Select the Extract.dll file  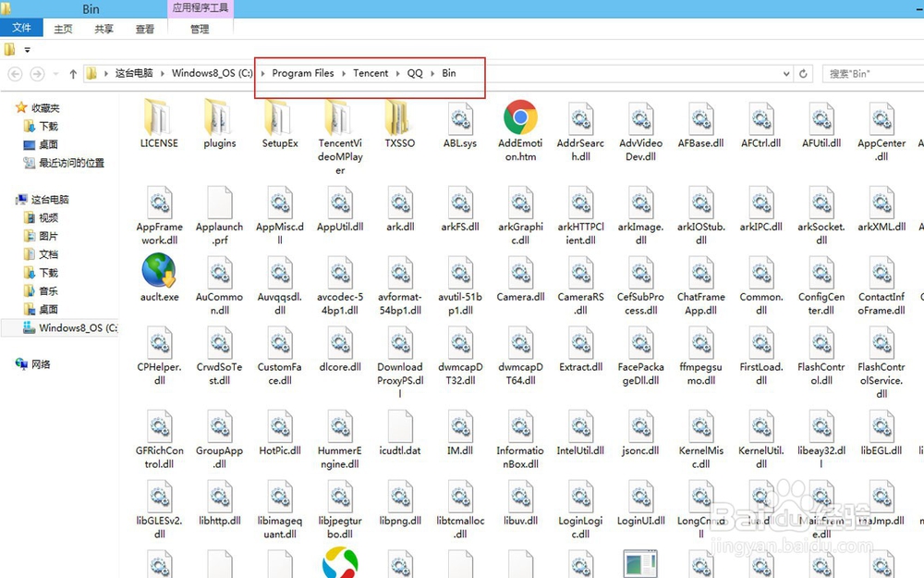[x=580, y=348]
